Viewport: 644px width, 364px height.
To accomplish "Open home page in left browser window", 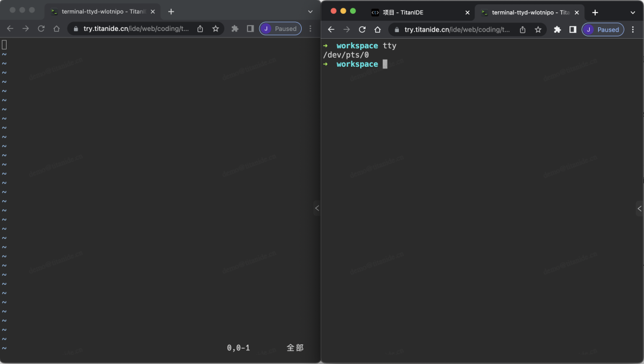I will (x=57, y=29).
